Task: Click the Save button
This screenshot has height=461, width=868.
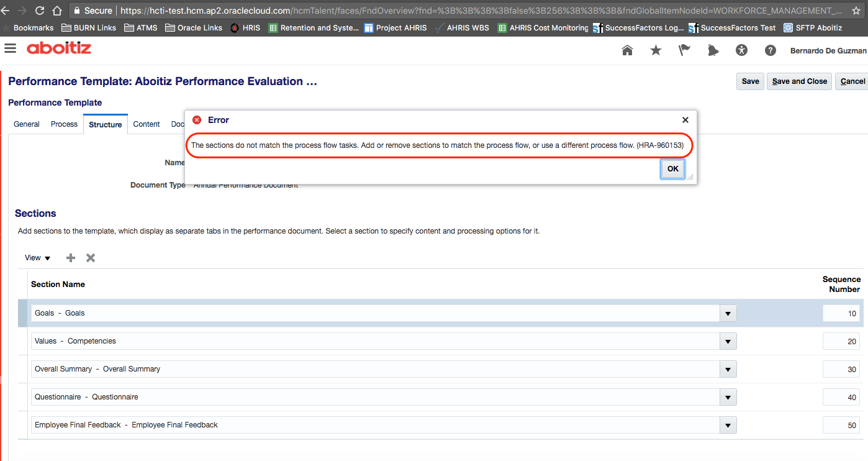Action: click(750, 81)
